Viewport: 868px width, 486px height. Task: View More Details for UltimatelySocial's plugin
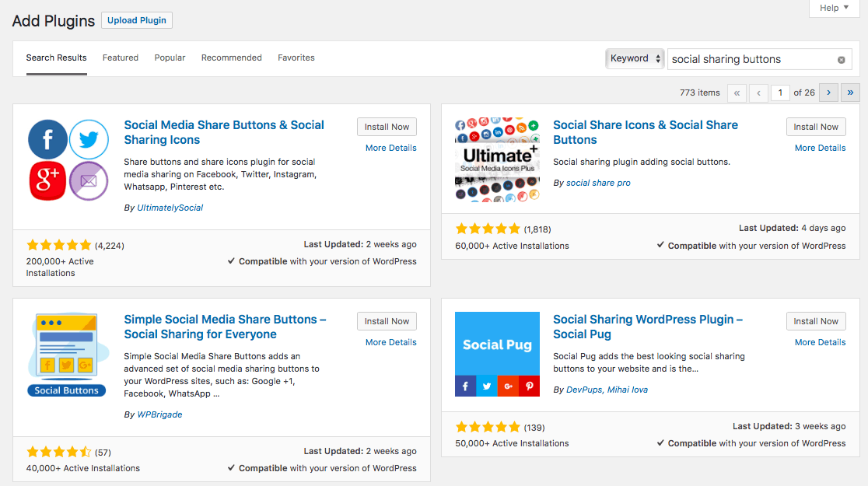390,148
